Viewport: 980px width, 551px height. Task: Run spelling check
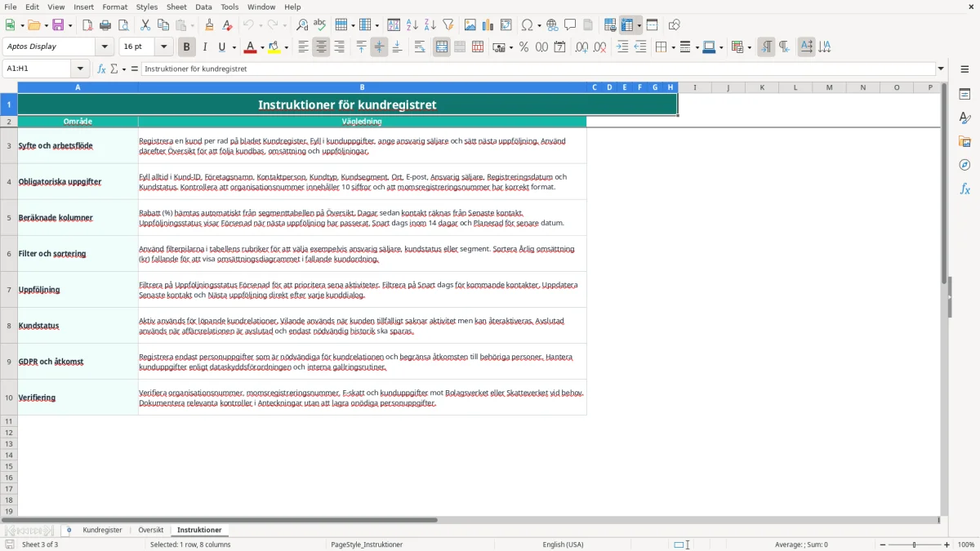pos(320,25)
